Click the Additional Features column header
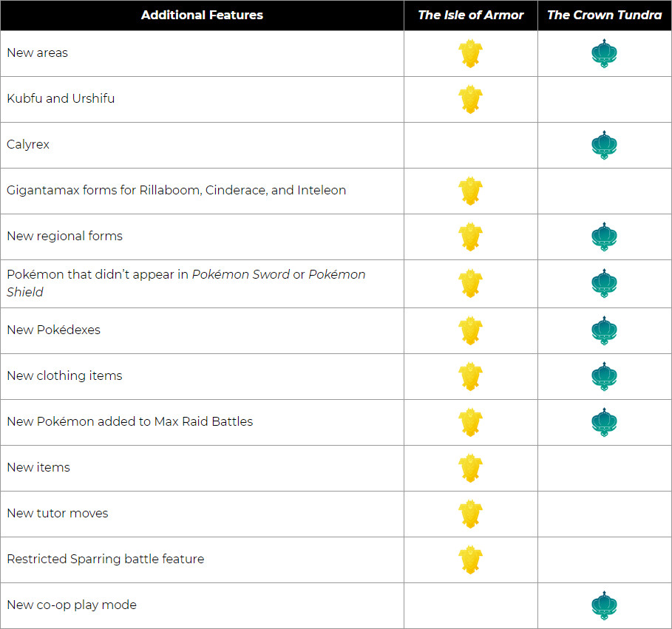Viewport: 672px width, 629px height. click(202, 15)
